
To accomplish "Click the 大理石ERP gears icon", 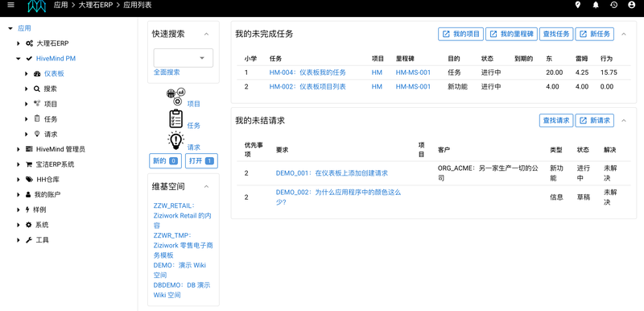I will pos(30,44).
